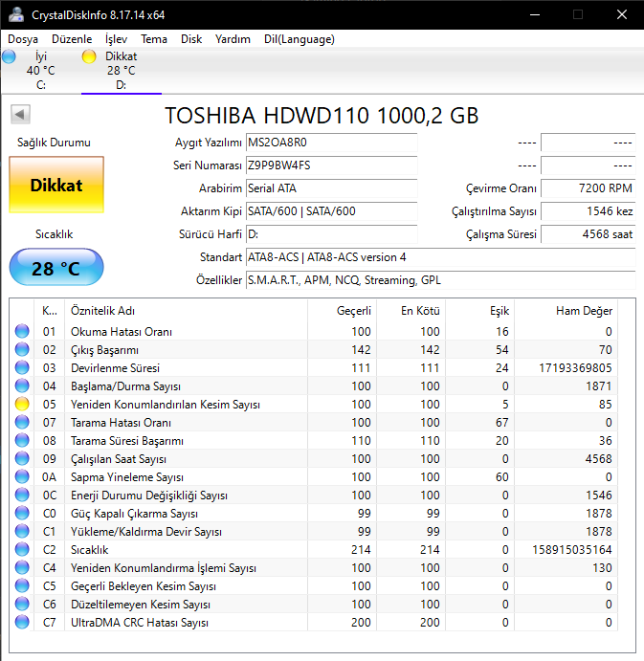Open the Dil(Language) menu
Screen dimensions: 644x661
tap(300, 39)
